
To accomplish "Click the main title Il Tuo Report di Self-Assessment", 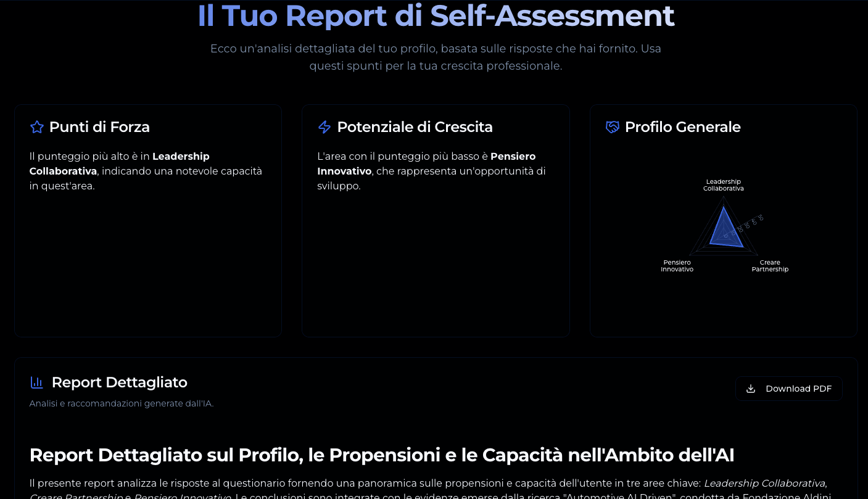I will tap(436, 16).
